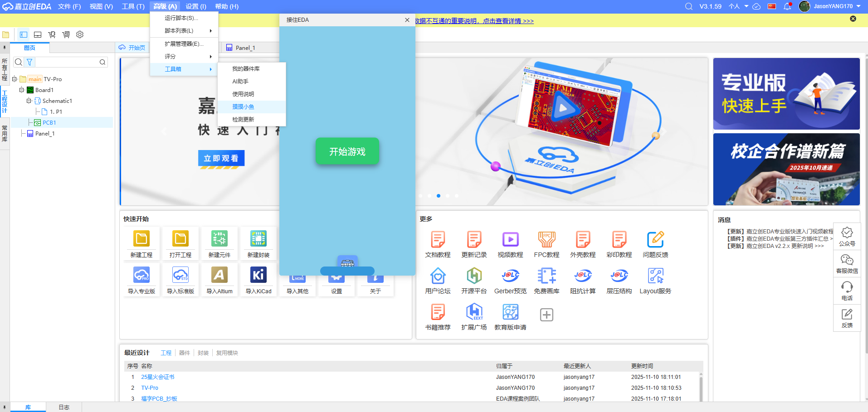Click the 立即观看 banner button
This screenshot has height=412, width=868.
coord(221,158)
